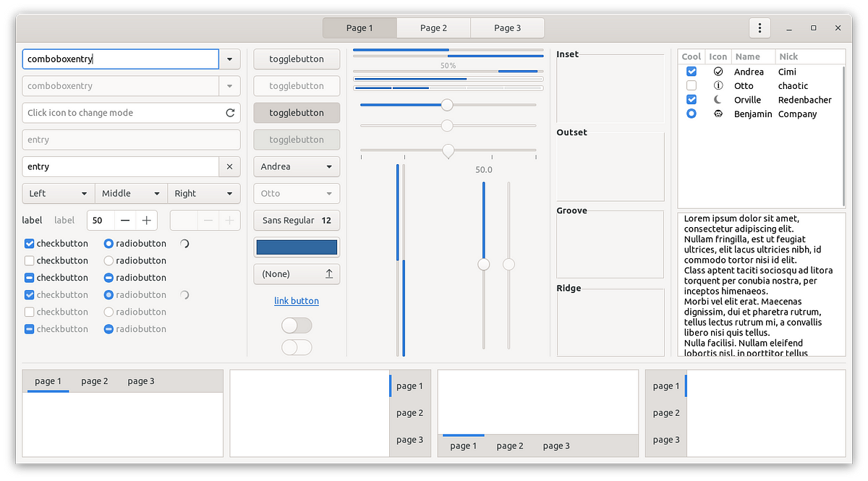
Task: Open the Andrea combo box
Action: [x=297, y=166]
